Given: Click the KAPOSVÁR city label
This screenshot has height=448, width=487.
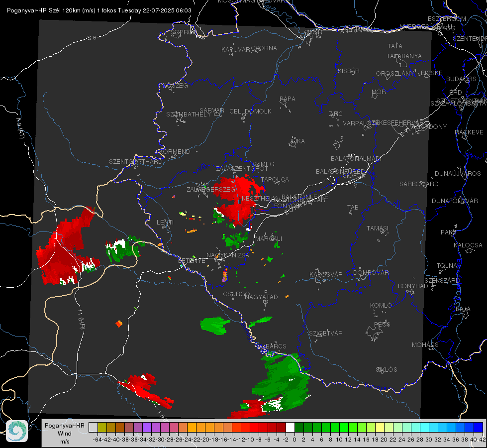Looking at the screenshot, I should tap(326, 275).
